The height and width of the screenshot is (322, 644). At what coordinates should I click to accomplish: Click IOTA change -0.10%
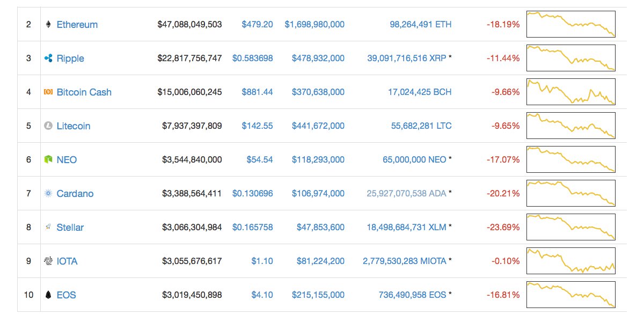click(505, 261)
